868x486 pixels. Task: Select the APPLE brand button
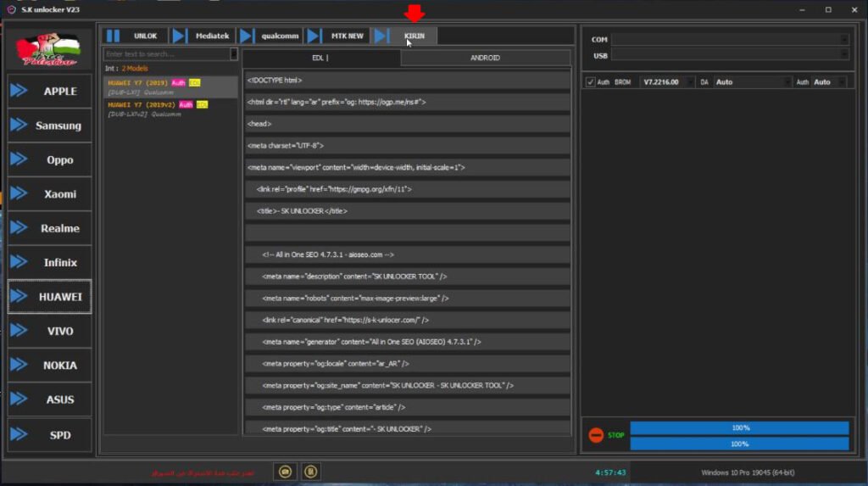coord(49,91)
